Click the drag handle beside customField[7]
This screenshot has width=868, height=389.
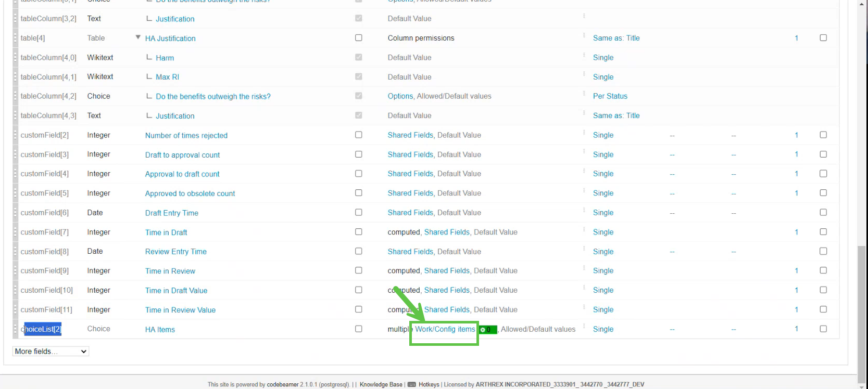tap(16, 232)
